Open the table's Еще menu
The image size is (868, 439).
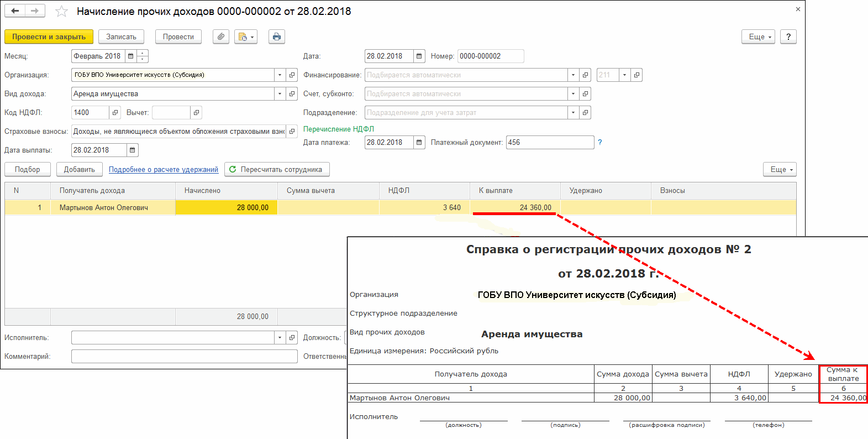(x=780, y=170)
